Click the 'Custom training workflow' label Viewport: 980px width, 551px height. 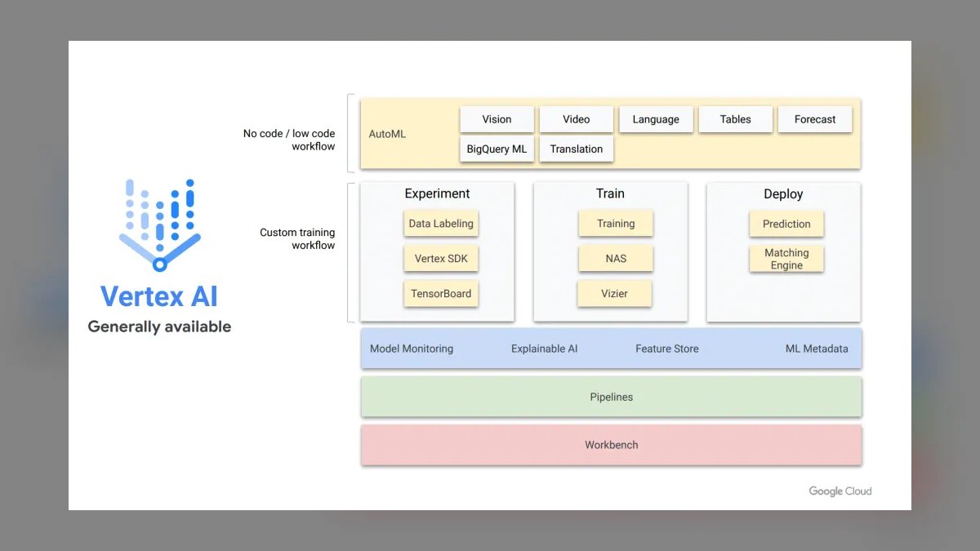coord(297,238)
